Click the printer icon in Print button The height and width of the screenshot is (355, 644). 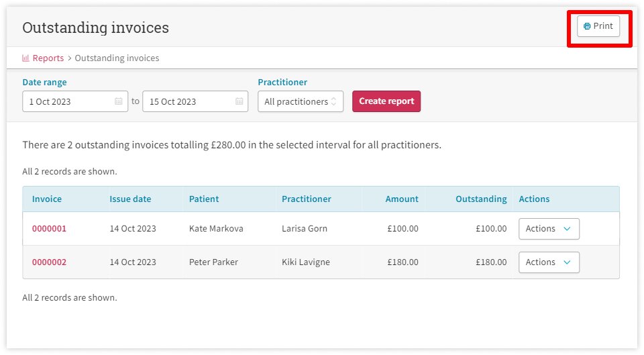point(587,27)
